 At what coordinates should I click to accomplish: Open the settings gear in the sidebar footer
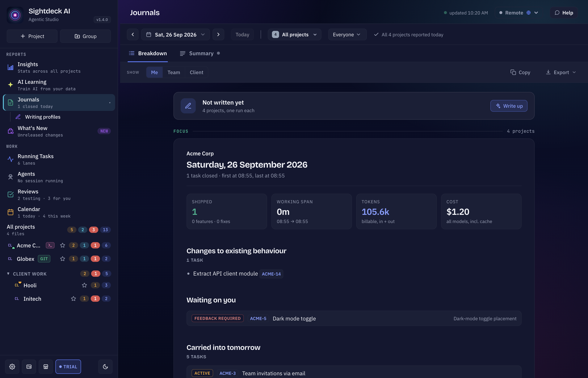pos(12,366)
